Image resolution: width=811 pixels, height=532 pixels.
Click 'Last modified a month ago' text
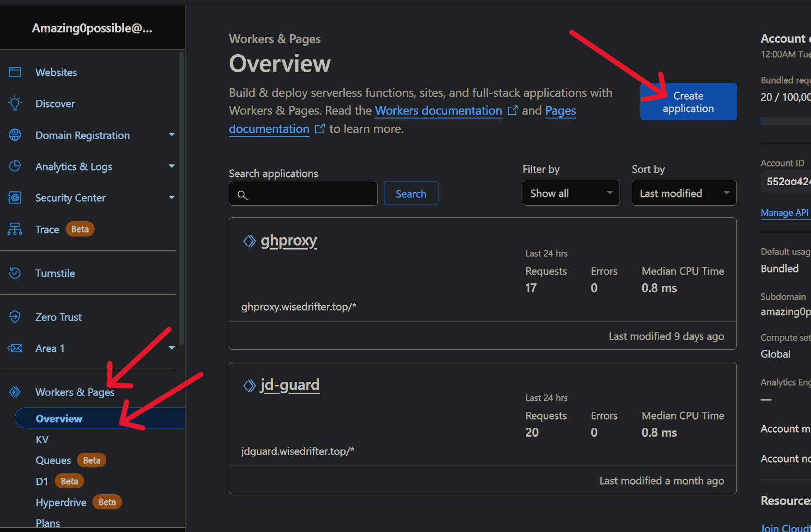point(662,481)
